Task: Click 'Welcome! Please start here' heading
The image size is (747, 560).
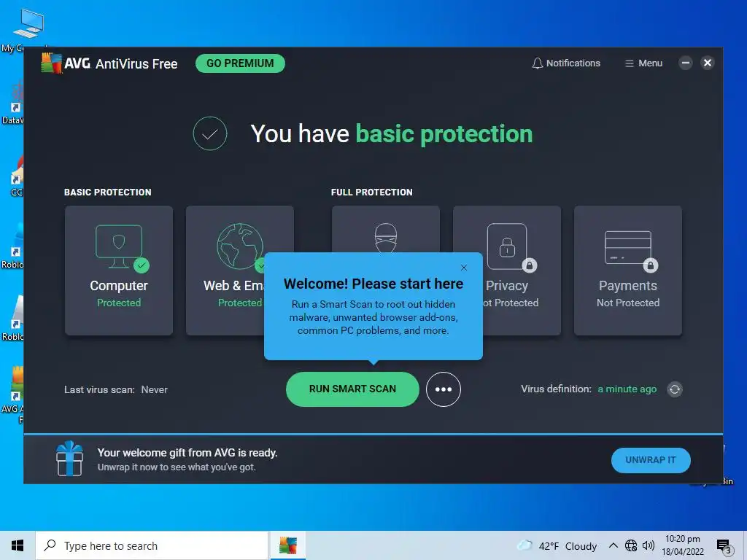Action: click(x=373, y=284)
